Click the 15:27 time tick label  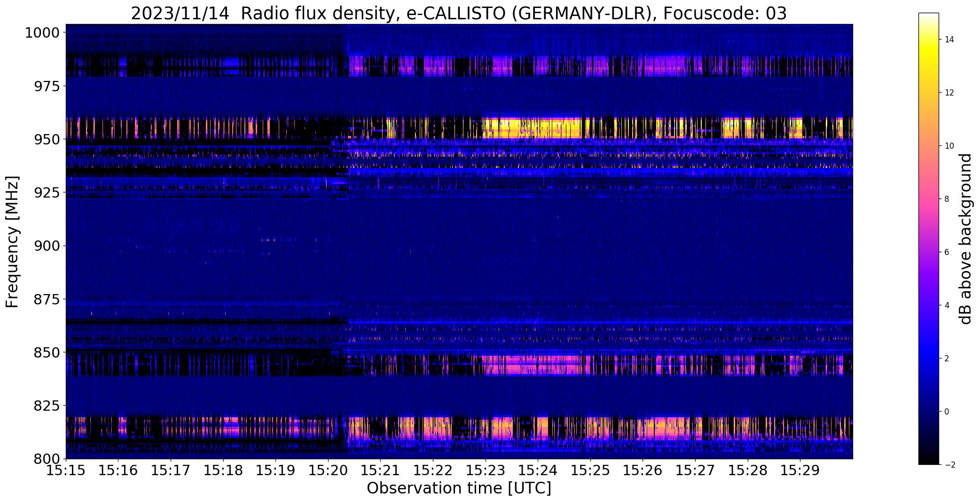point(696,470)
